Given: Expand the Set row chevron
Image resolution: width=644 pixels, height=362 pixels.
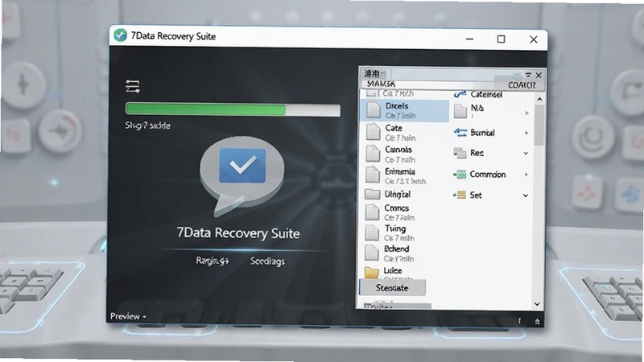Looking at the screenshot, I should coord(526,195).
